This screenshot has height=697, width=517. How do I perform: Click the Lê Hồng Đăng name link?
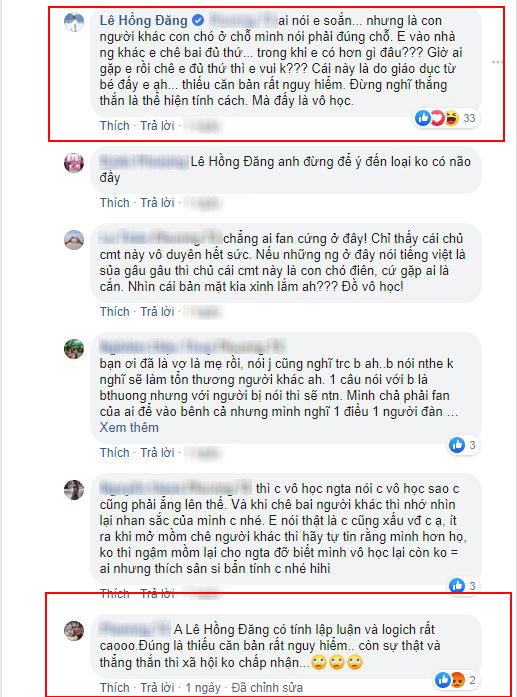144,20
